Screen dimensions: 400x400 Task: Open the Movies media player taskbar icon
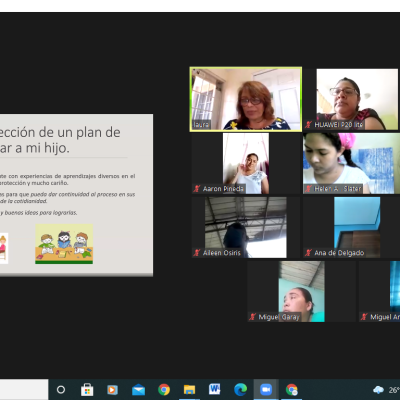pyautogui.click(x=112, y=389)
